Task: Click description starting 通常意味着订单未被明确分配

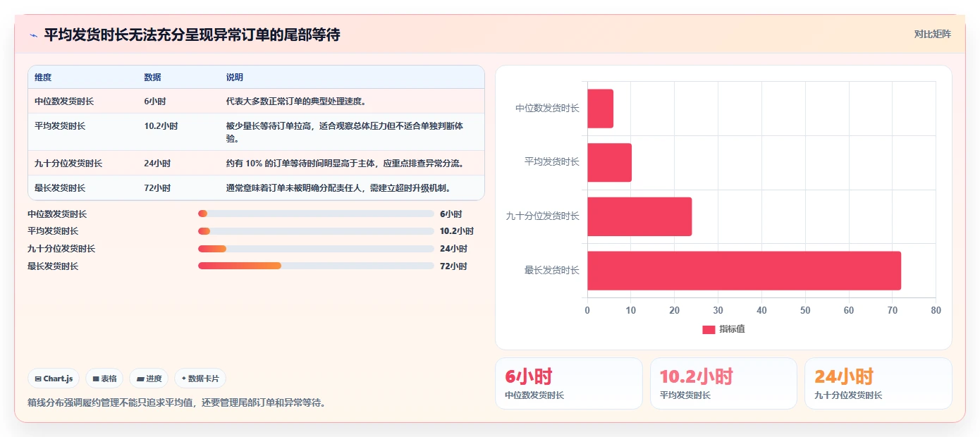Action: (338, 188)
